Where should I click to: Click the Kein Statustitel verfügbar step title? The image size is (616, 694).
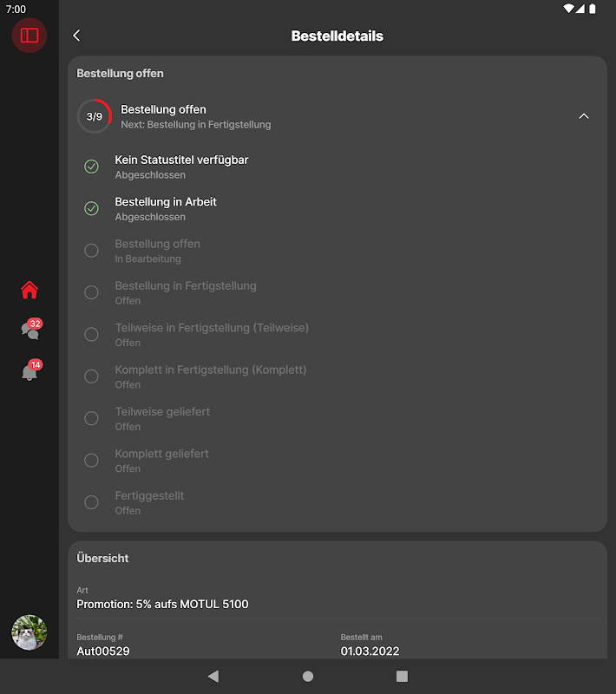pos(181,160)
